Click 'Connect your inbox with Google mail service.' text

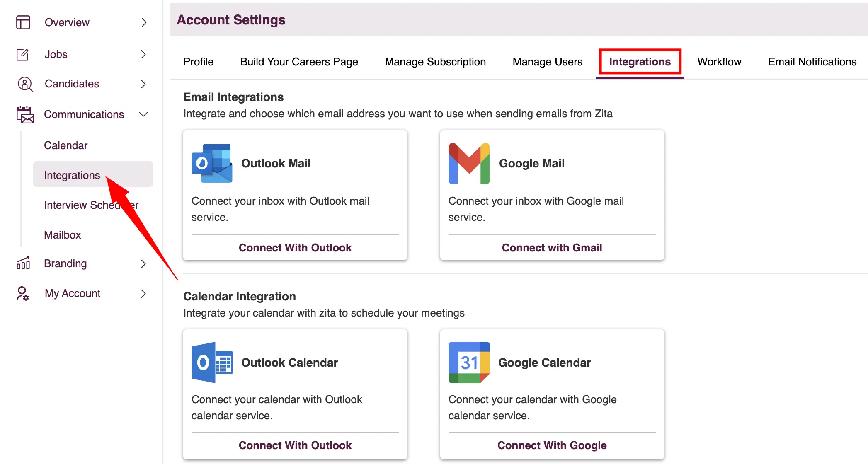coord(536,209)
